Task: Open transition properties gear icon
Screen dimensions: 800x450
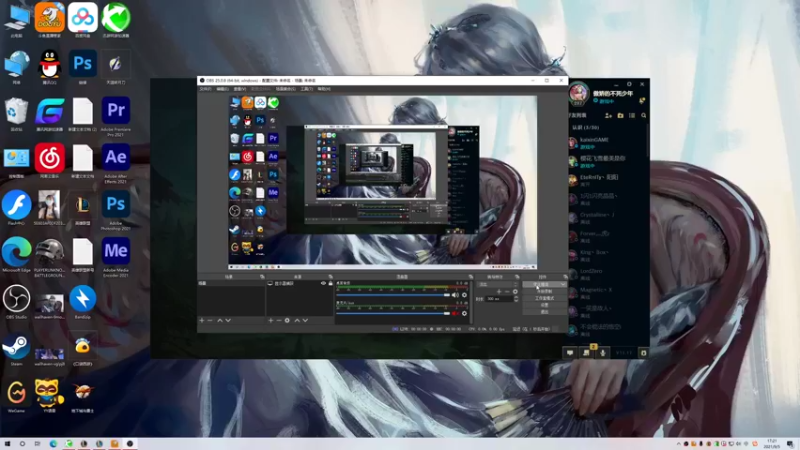Action: tap(515, 291)
